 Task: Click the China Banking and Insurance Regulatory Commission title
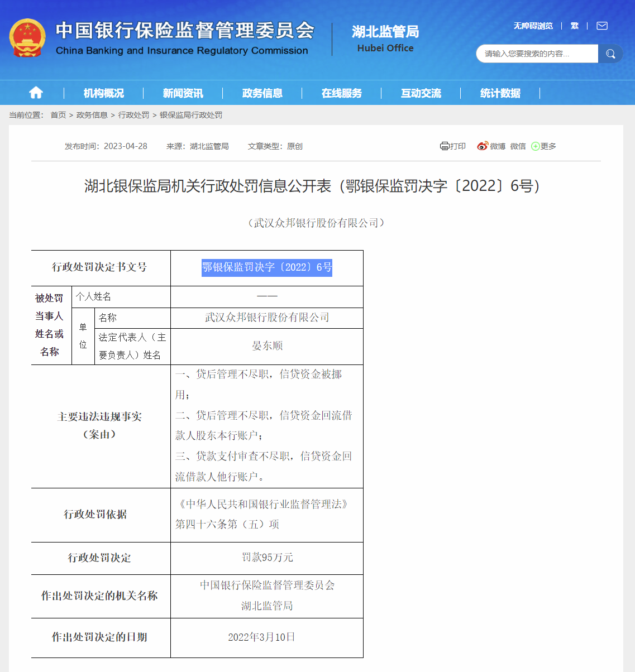(184, 38)
